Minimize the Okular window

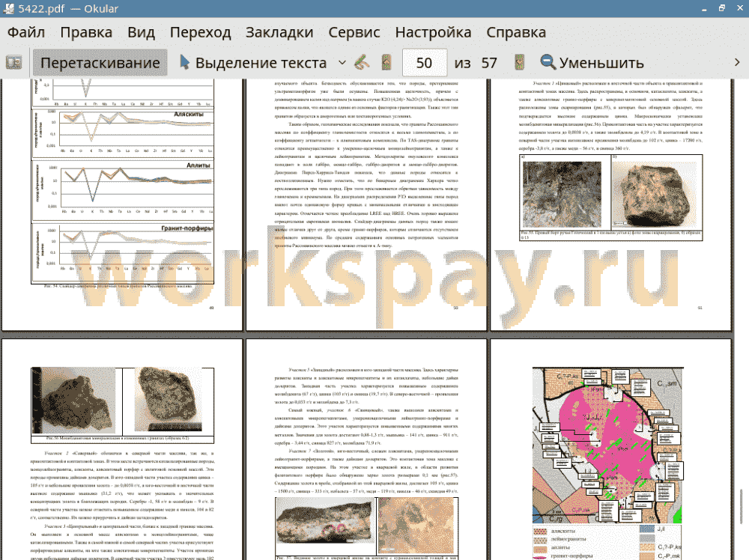click(704, 8)
